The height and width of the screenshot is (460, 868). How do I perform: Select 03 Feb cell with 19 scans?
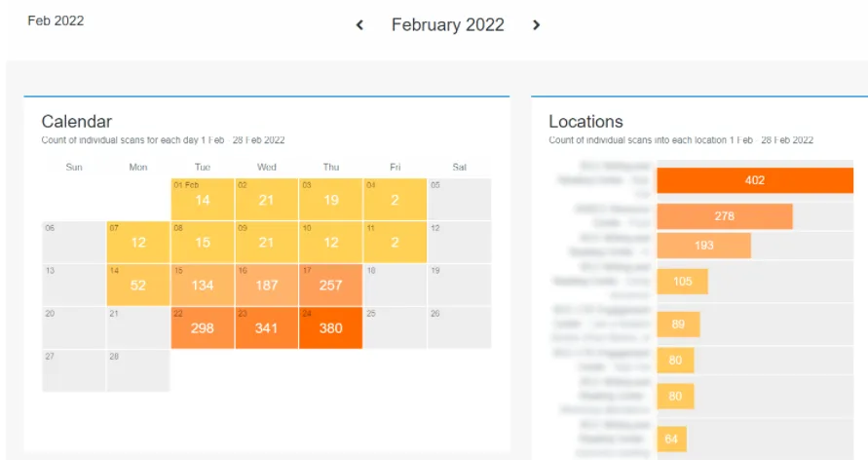point(331,199)
